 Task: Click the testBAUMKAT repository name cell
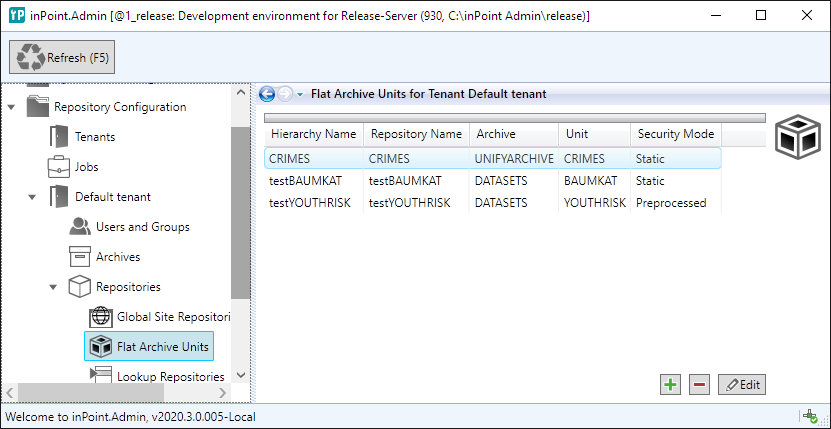tap(405, 181)
